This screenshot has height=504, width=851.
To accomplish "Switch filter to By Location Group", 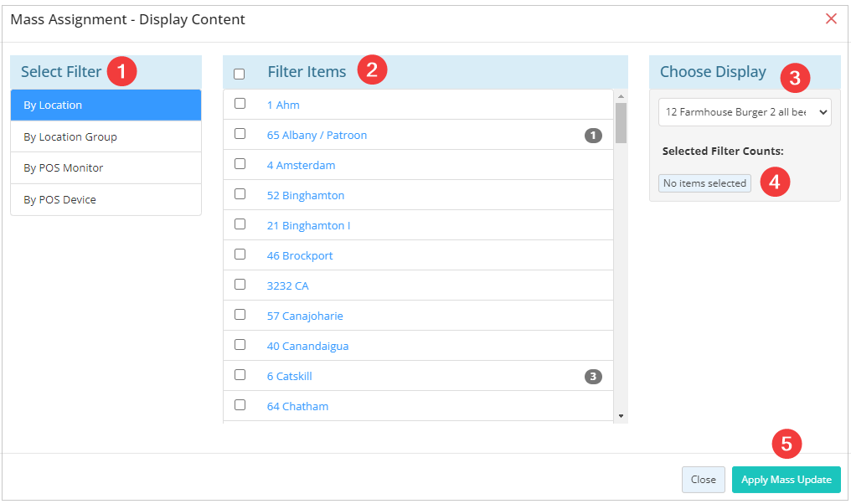I will (x=106, y=136).
